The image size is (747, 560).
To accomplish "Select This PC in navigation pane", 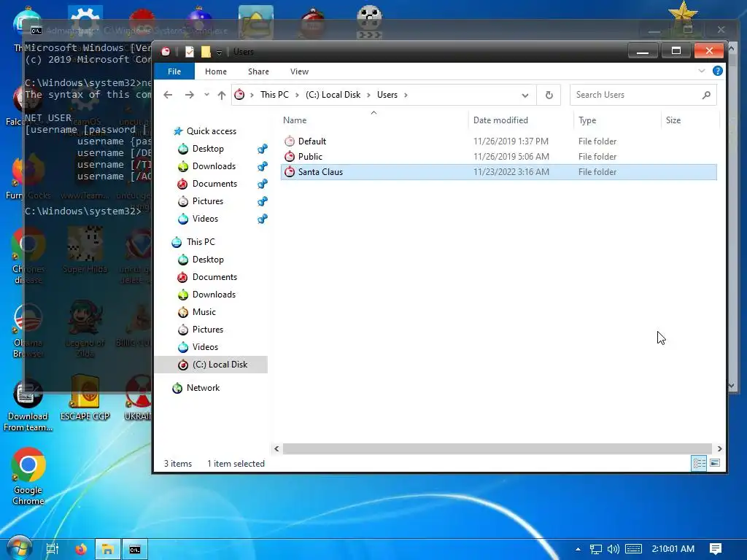I will point(201,242).
